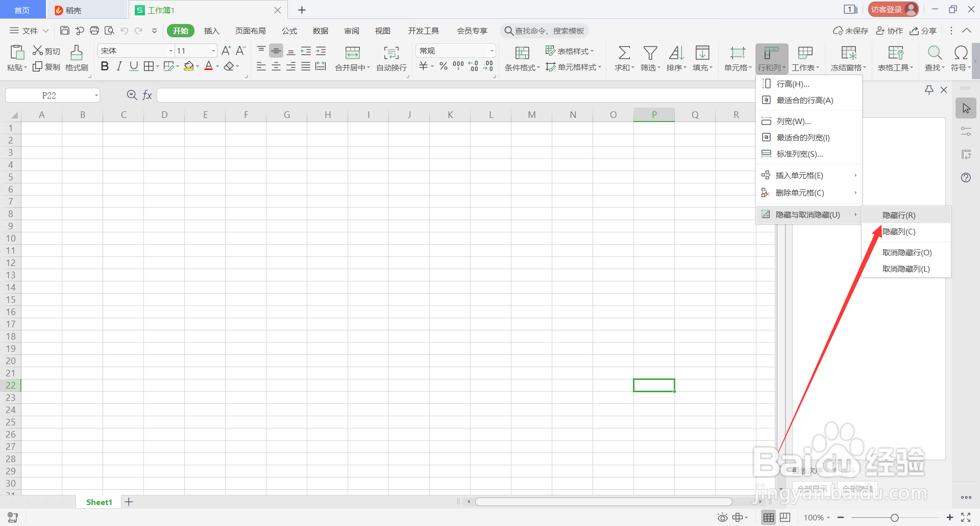The height and width of the screenshot is (526, 980).
Task: Toggle Italic formatting
Action: [x=119, y=66]
